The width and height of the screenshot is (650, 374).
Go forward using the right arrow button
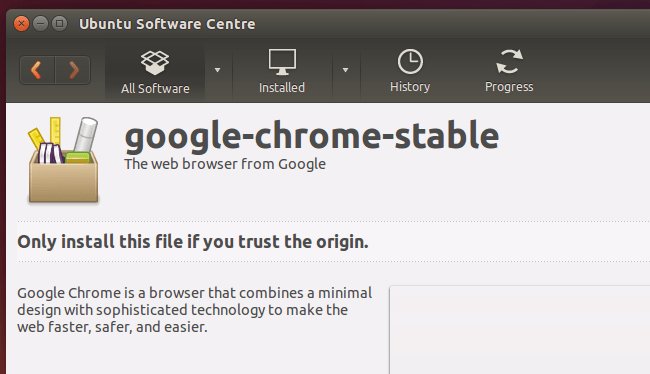click(73, 70)
